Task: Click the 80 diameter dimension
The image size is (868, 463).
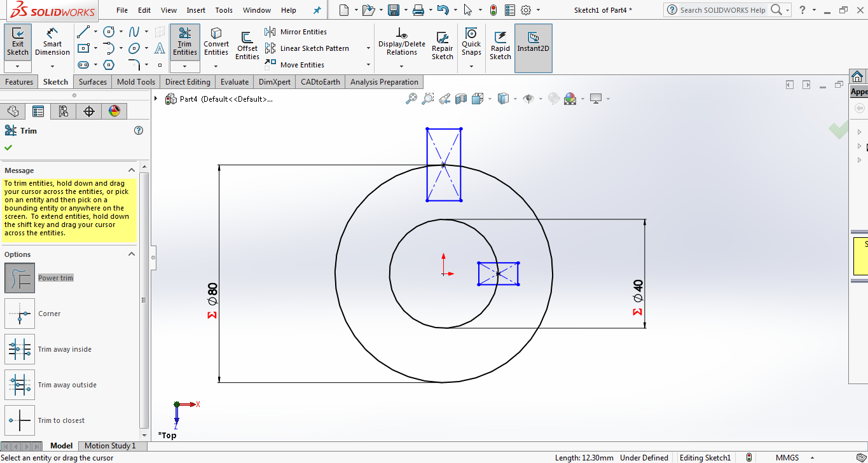Action: click(x=212, y=293)
